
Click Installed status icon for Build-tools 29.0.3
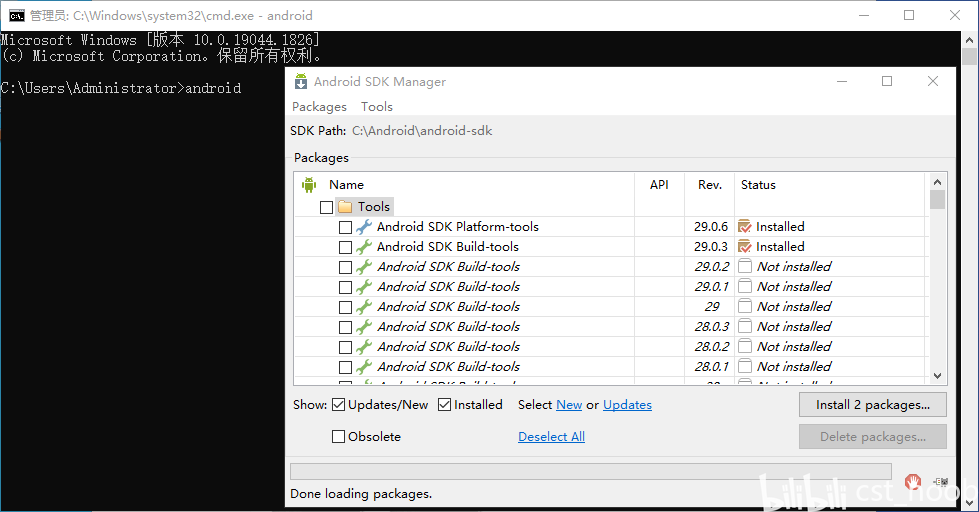point(744,247)
